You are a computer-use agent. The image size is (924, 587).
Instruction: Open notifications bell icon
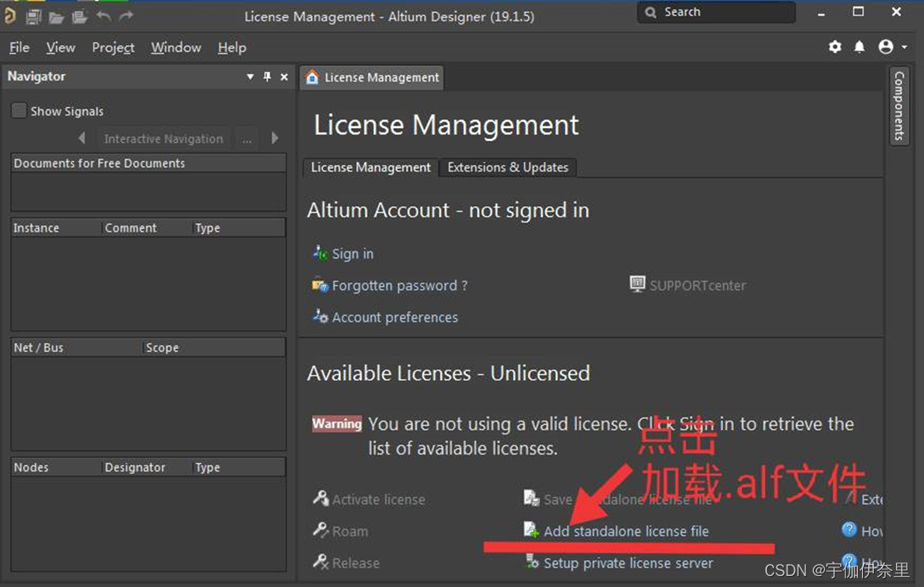click(x=860, y=47)
